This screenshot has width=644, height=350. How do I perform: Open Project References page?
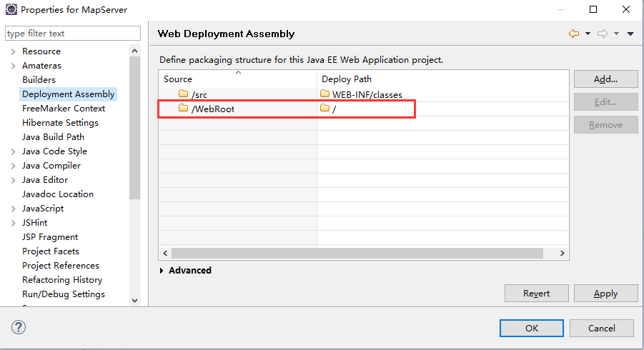(61, 266)
